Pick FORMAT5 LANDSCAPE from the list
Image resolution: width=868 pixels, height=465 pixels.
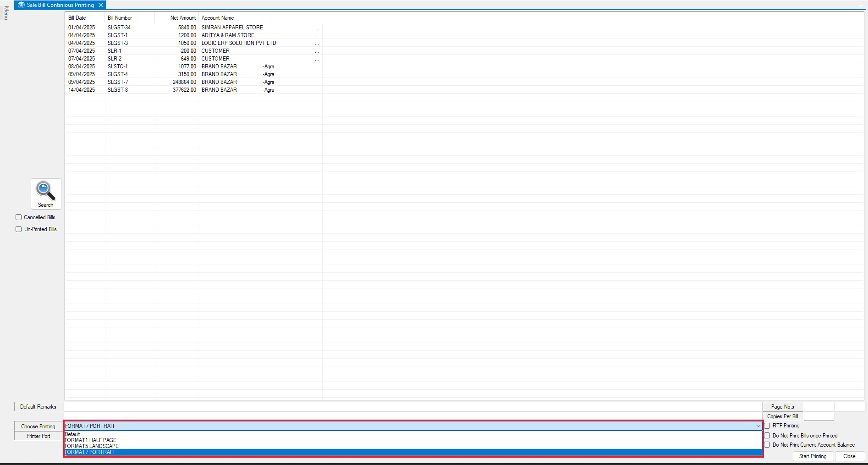click(92, 446)
